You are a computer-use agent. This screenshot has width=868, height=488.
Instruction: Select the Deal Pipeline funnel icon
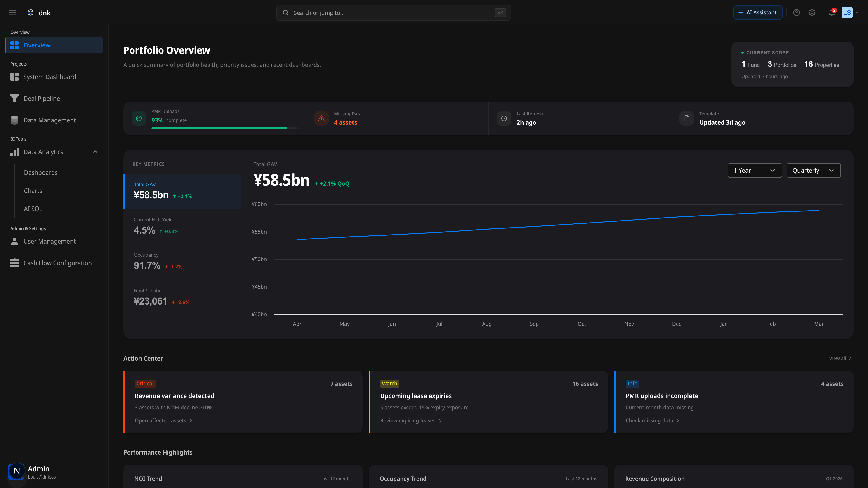point(14,98)
